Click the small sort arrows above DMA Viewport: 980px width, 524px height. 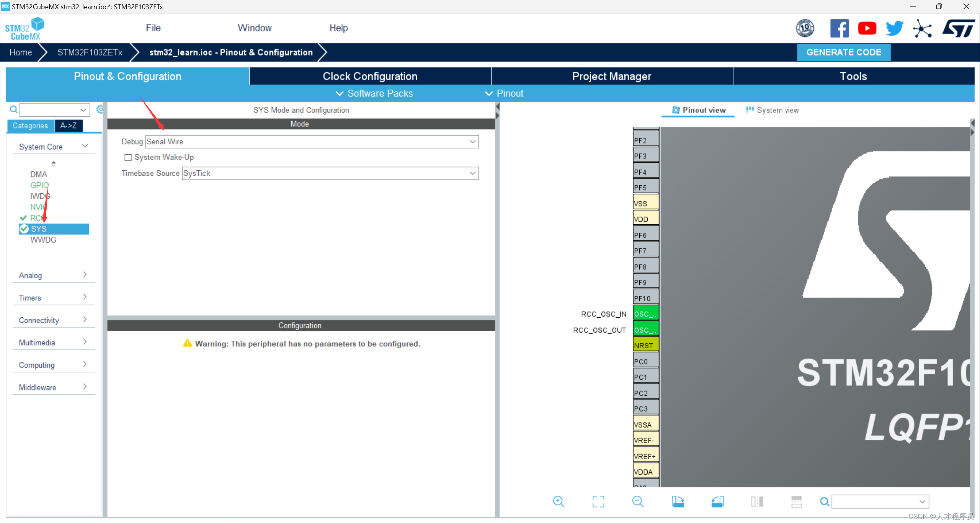coord(54,164)
